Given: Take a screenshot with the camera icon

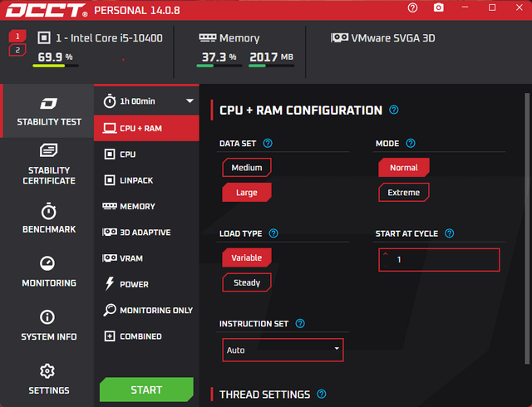Looking at the screenshot, I should pos(438,8).
